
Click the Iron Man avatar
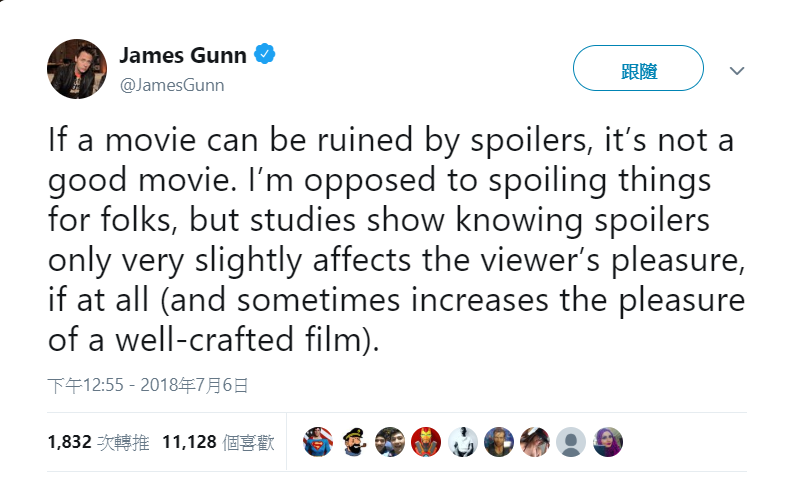tap(426, 441)
